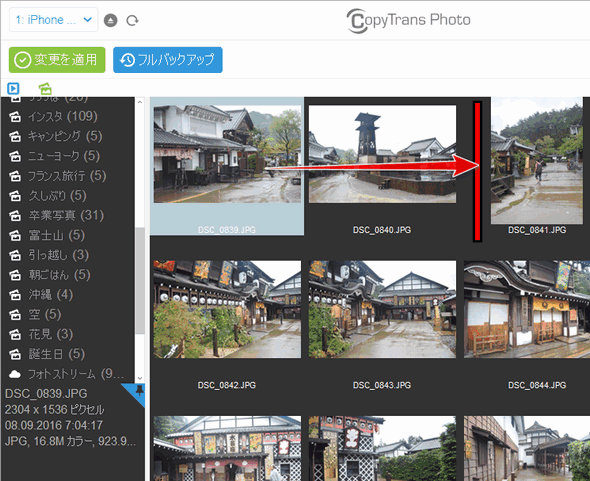Click the DSC_0841.JPG file name
The width and height of the screenshot is (590, 481).
point(537,230)
